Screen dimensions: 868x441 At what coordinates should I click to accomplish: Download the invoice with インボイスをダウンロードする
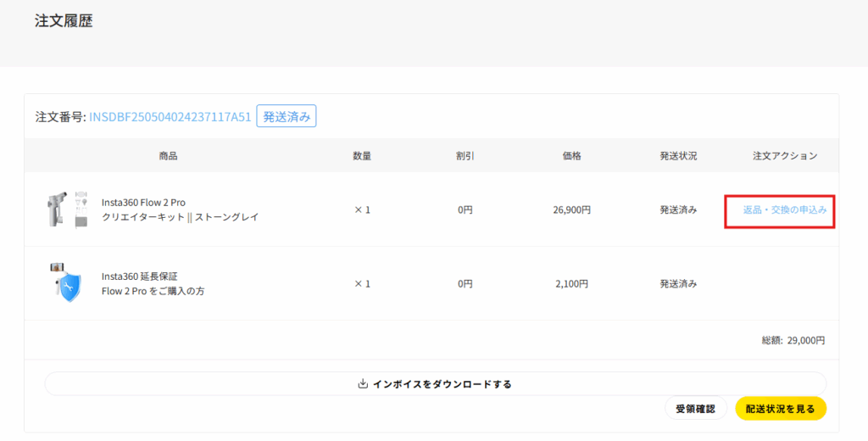pos(435,383)
